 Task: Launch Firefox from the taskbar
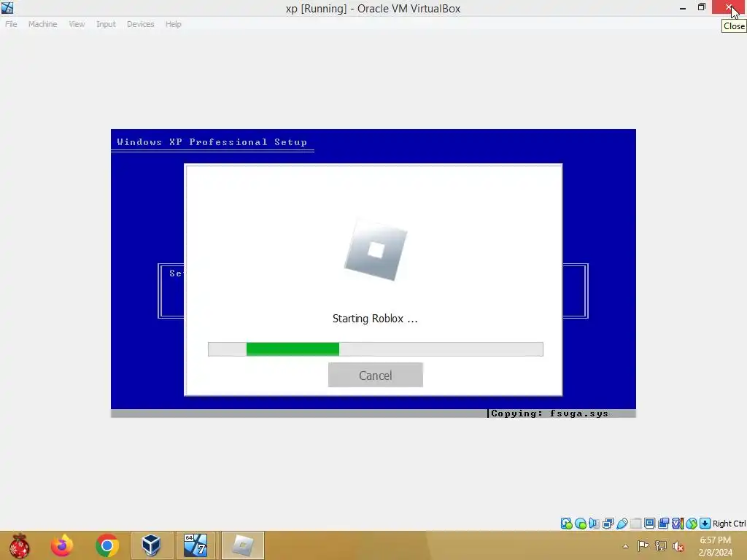coord(62,545)
